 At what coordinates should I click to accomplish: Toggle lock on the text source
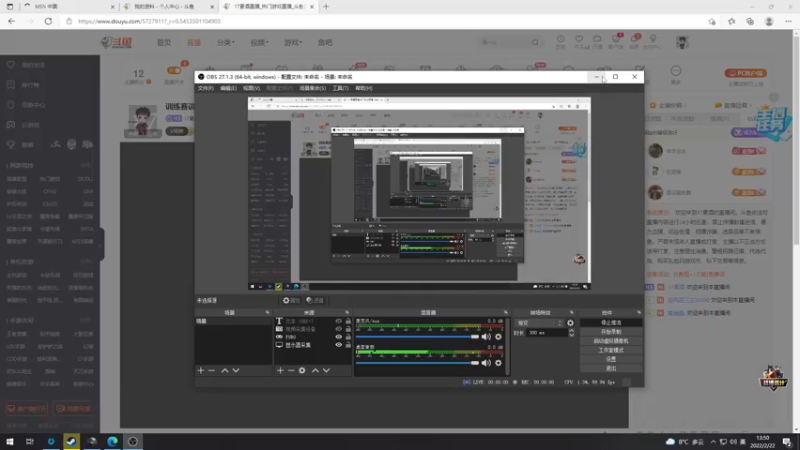pyautogui.click(x=348, y=321)
